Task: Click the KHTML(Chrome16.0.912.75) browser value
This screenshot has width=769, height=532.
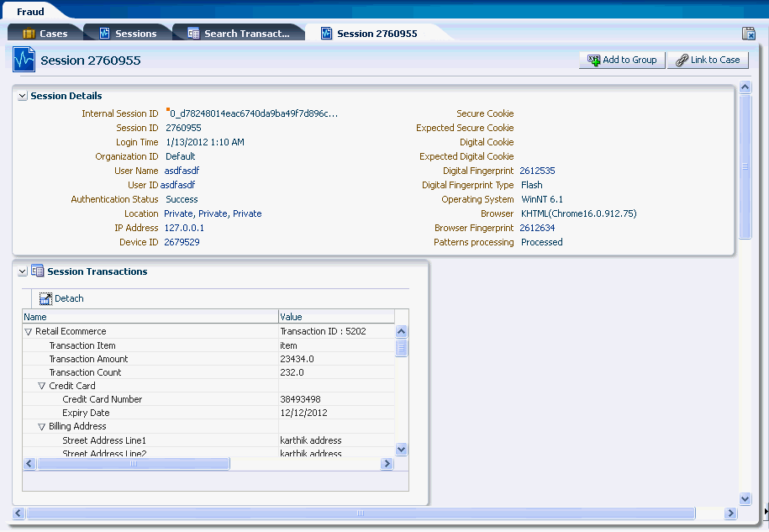Action: [x=579, y=213]
